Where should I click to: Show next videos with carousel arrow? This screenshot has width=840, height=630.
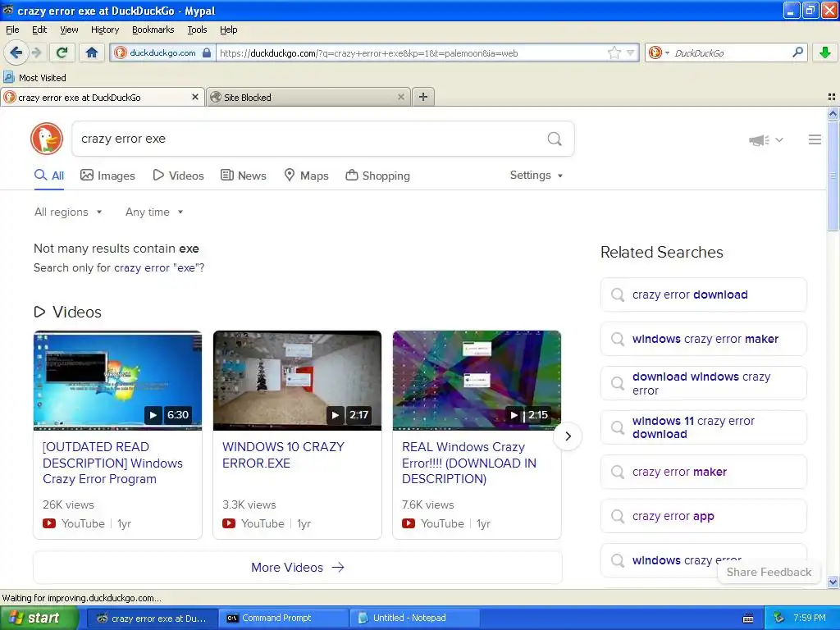tap(568, 436)
